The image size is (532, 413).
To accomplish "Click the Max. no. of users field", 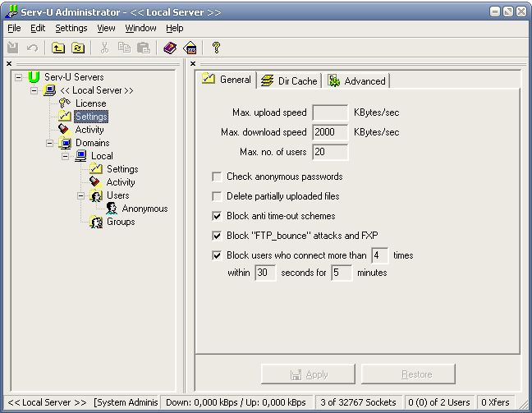I will tap(330, 152).
